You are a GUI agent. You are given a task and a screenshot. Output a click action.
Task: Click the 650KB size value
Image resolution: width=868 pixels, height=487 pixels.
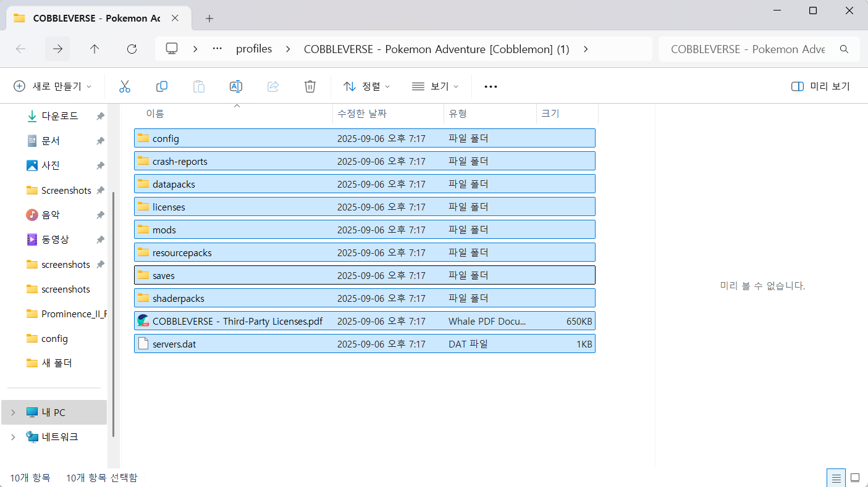(x=579, y=321)
